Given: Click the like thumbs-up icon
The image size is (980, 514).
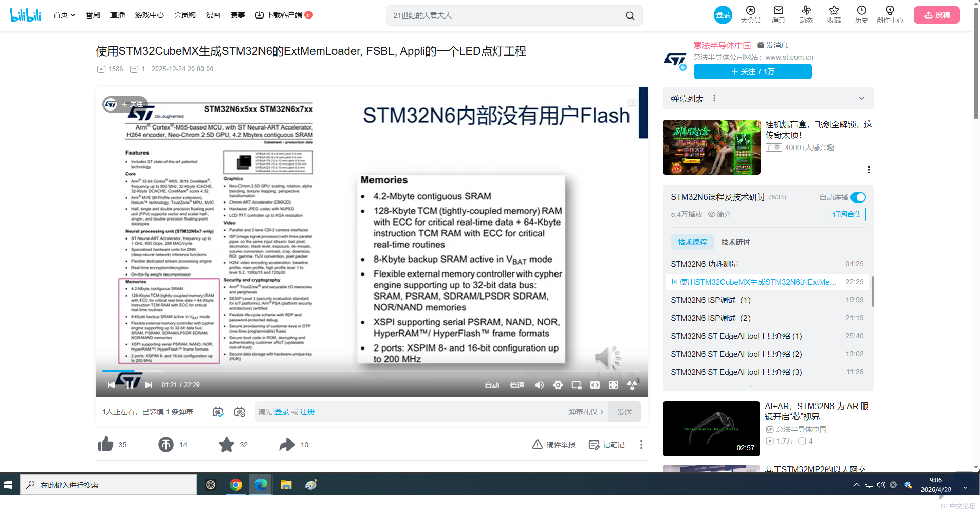Looking at the screenshot, I should coord(106,445).
